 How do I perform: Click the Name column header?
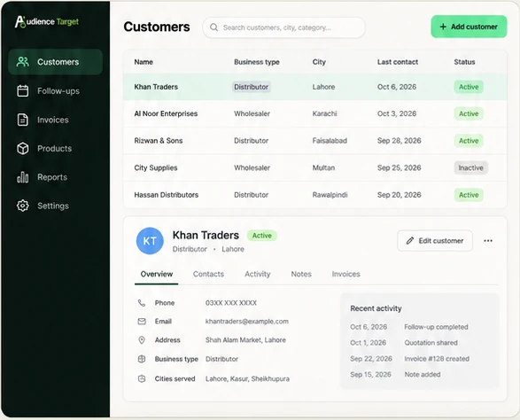click(144, 62)
